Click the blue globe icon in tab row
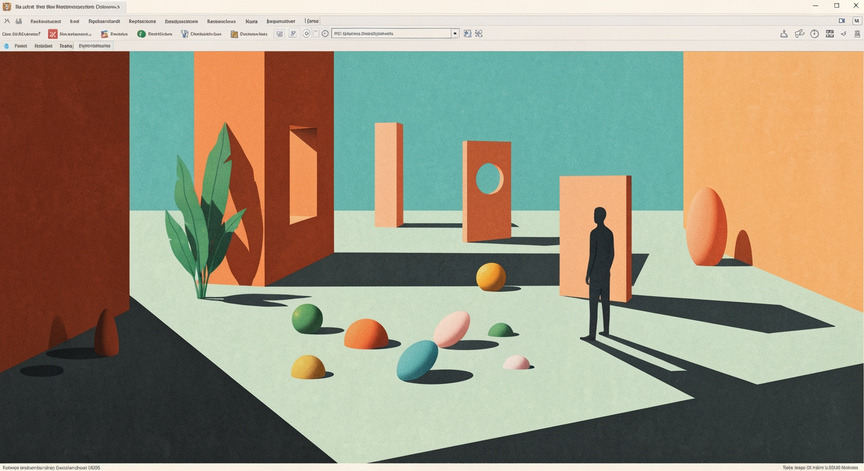The image size is (864, 471). 7,46
